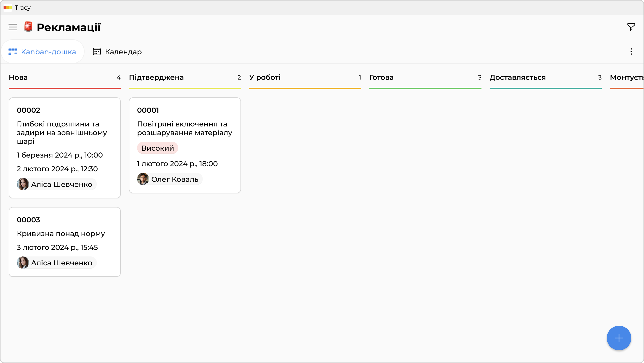Open the hamburger navigation menu
Viewport: 644px width, 363px height.
[13, 27]
